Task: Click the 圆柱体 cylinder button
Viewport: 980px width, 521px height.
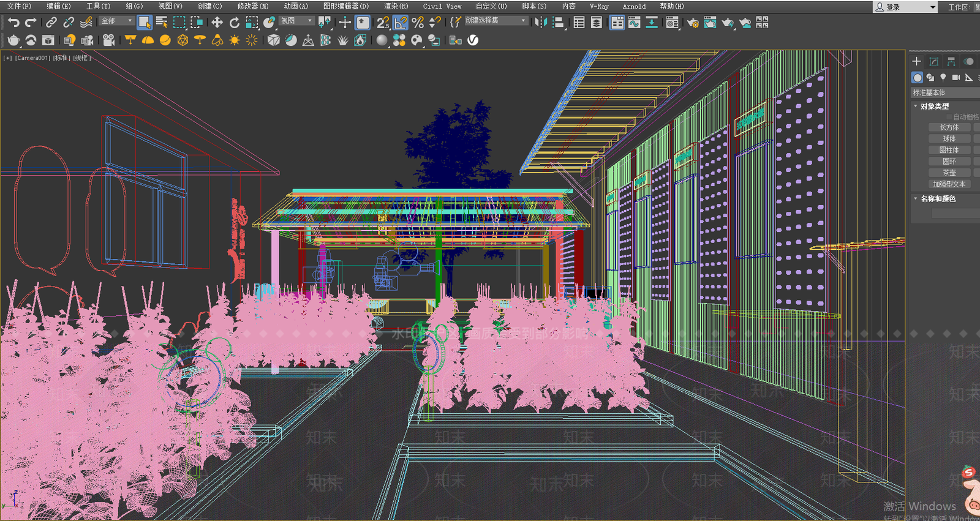Action: tap(949, 150)
